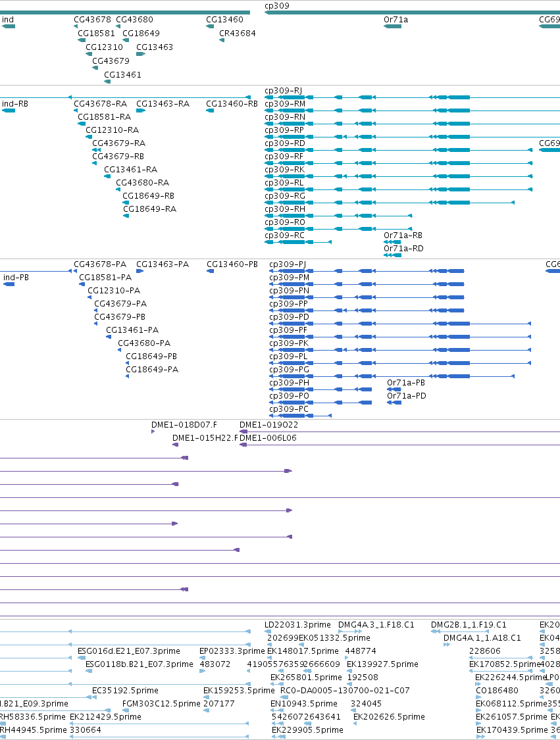
Task: Select transcript CG43680-RA
Action: click(x=143, y=183)
